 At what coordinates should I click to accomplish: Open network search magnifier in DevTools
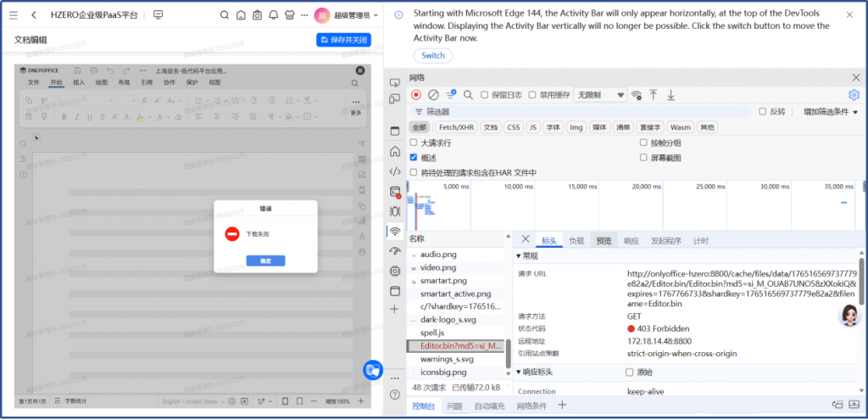click(x=468, y=95)
